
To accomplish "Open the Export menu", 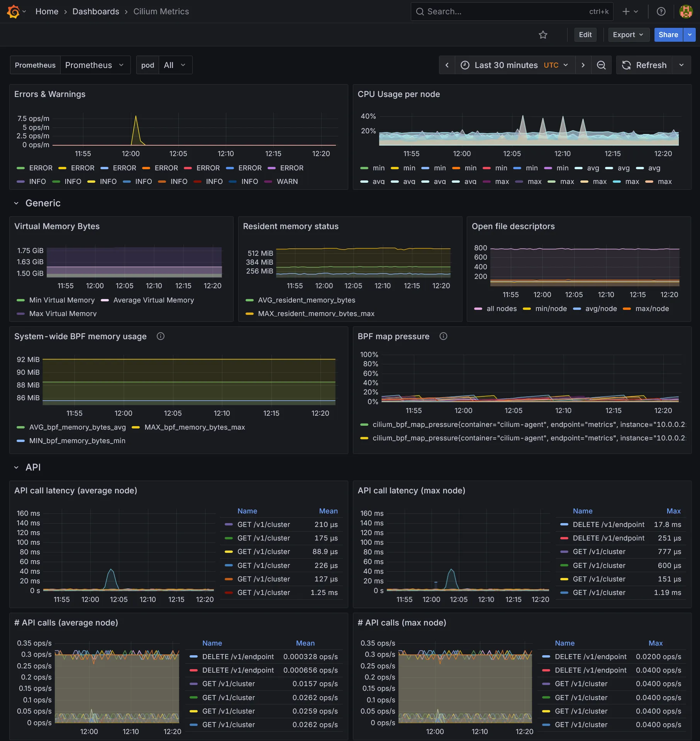I will tap(628, 35).
